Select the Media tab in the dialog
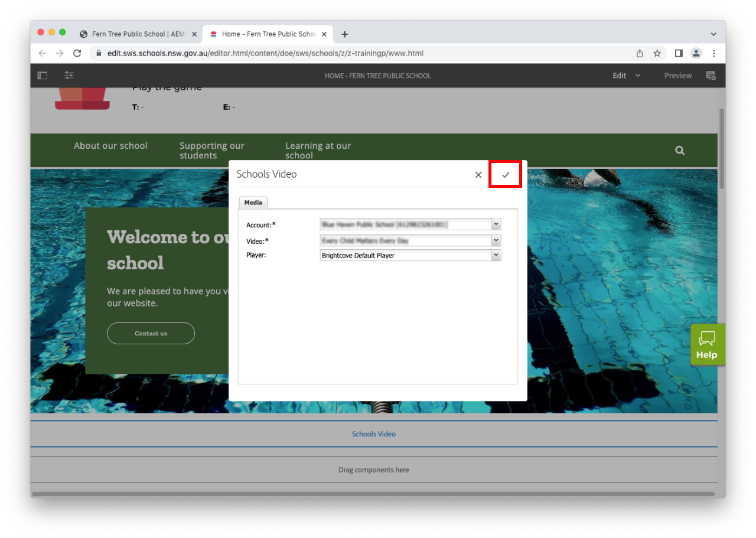 tap(253, 203)
